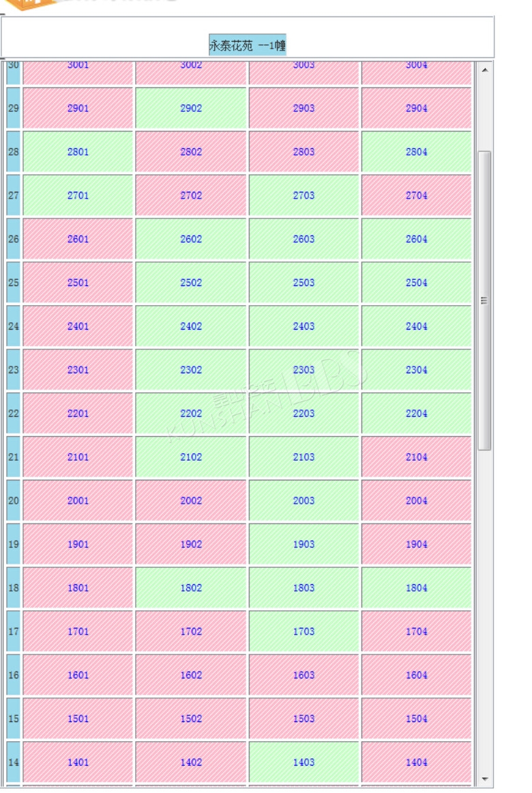
Task: Open unit 2801
Action: [x=78, y=152]
